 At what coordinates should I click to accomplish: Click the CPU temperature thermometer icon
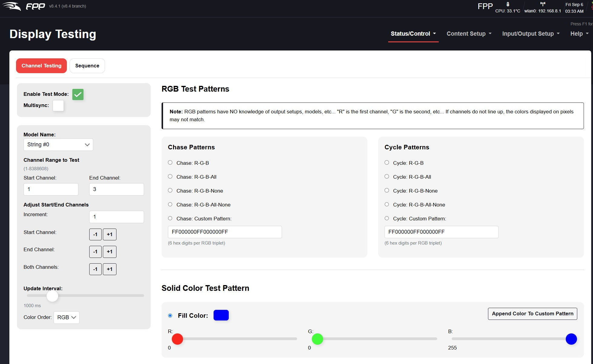coord(508,4)
